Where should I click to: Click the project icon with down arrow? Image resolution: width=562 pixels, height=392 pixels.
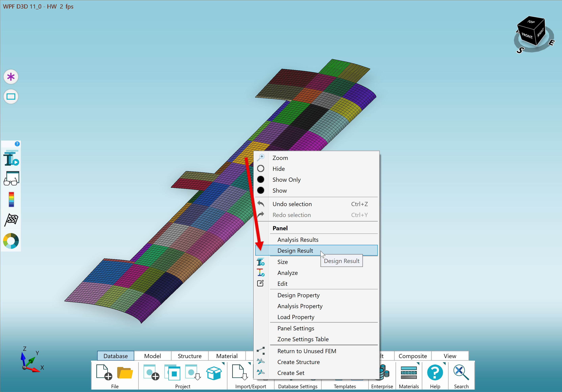(x=193, y=372)
